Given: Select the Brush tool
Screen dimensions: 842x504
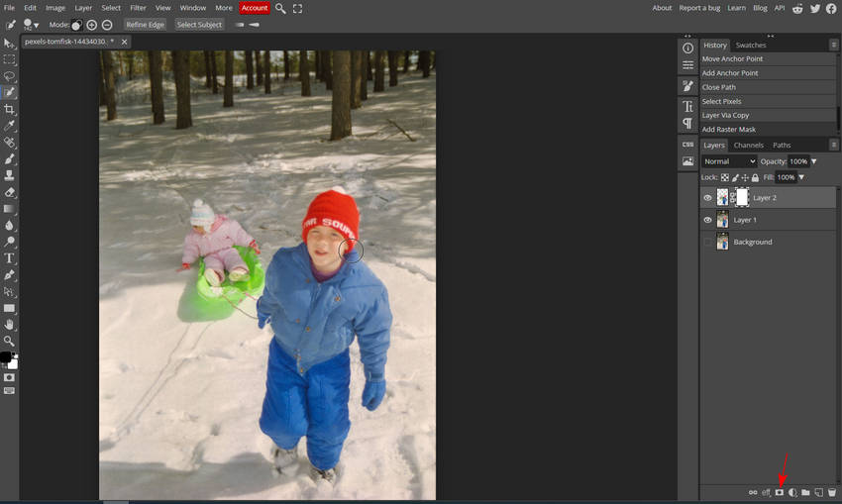Looking at the screenshot, I should pos(9,158).
